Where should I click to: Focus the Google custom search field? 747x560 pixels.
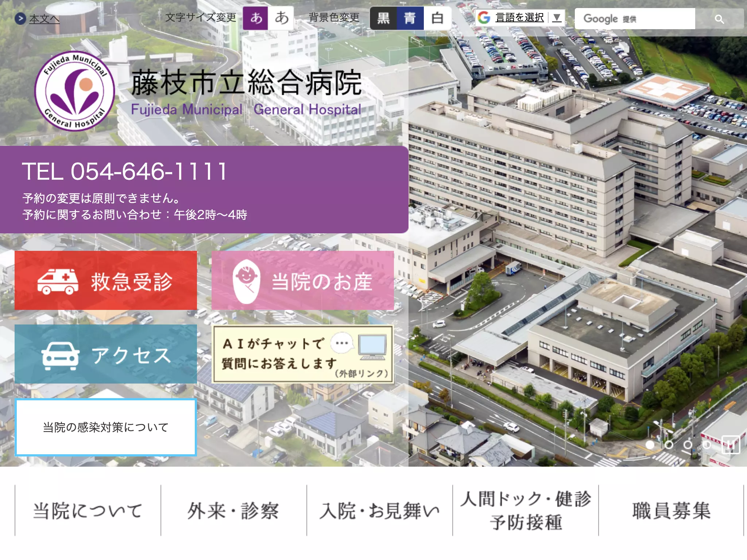click(635, 19)
